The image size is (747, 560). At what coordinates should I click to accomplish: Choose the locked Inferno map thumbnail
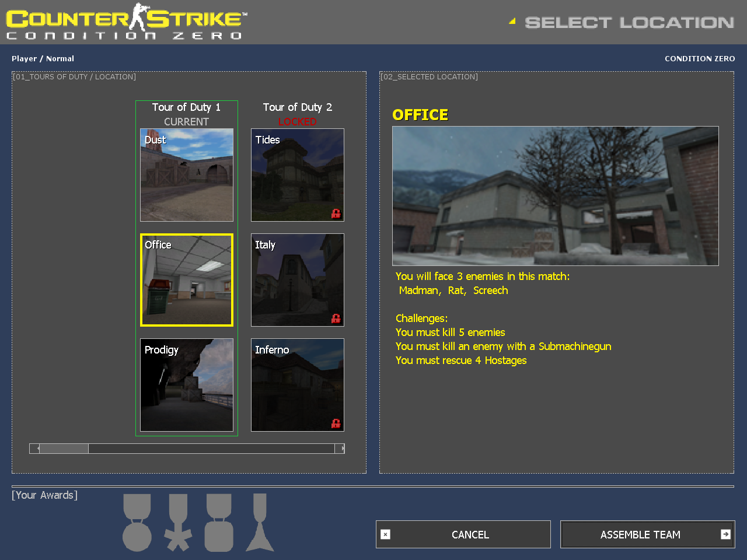tap(298, 385)
